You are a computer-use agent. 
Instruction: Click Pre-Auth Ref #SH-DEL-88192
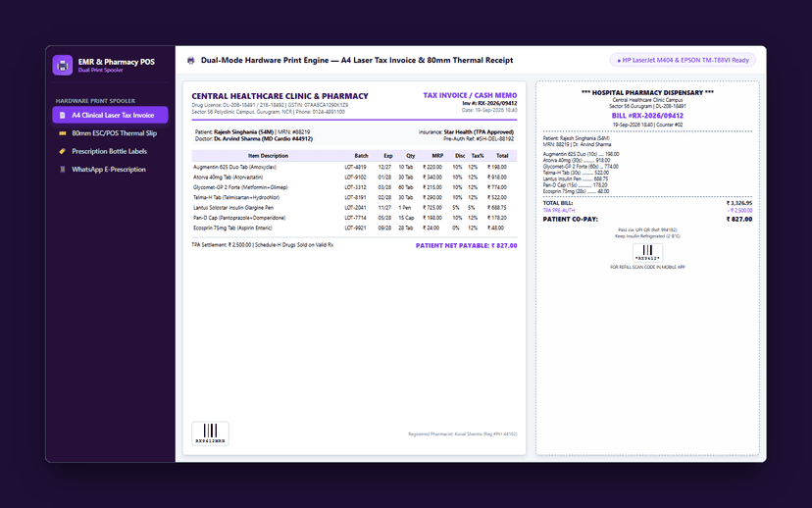tap(479, 139)
